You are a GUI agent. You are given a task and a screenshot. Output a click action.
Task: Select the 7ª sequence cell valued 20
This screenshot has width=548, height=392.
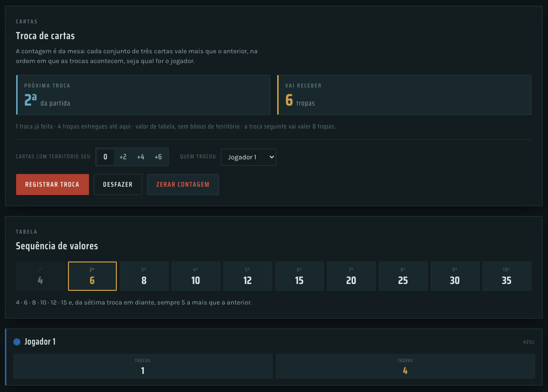pyautogui.click(x=351, y=276)
